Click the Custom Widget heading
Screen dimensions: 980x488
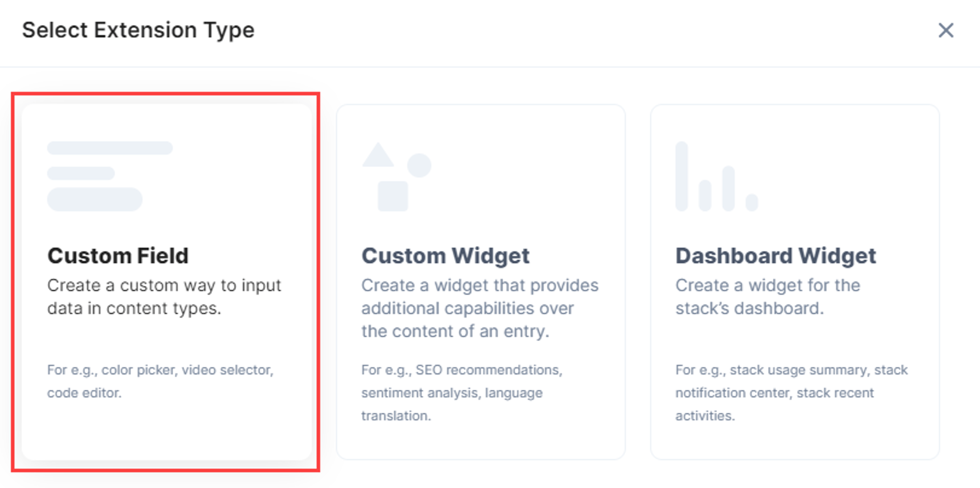[x=446, y=255]
